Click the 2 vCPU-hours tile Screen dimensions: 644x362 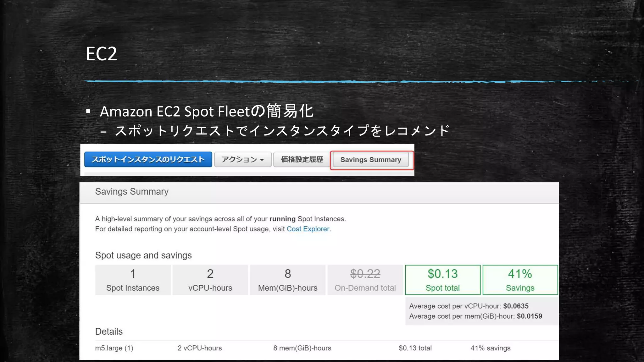[x=210, y=280]
